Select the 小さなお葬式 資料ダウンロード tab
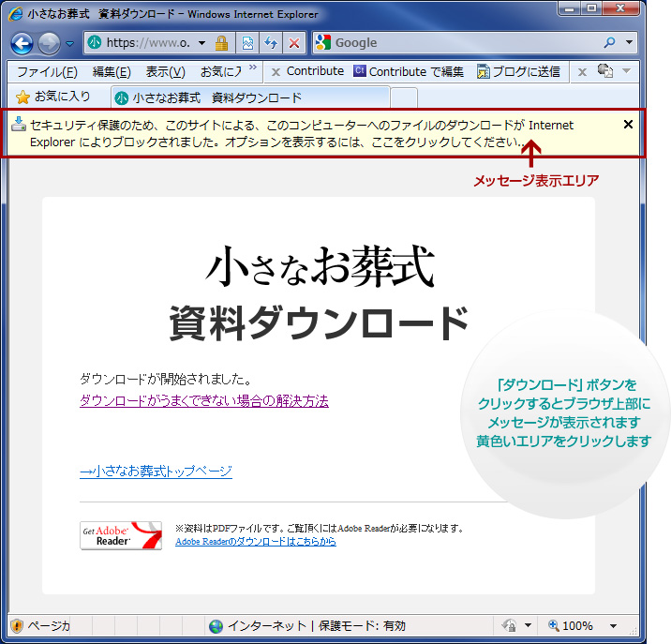This screenshot has width=671, height=644. click(250, 97)
